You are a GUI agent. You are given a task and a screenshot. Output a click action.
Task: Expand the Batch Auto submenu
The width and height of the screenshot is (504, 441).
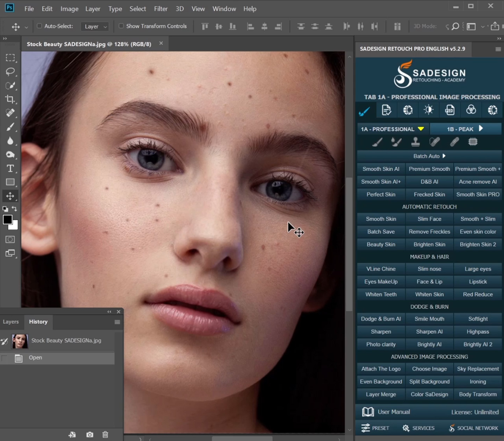[x=429, y=156]
